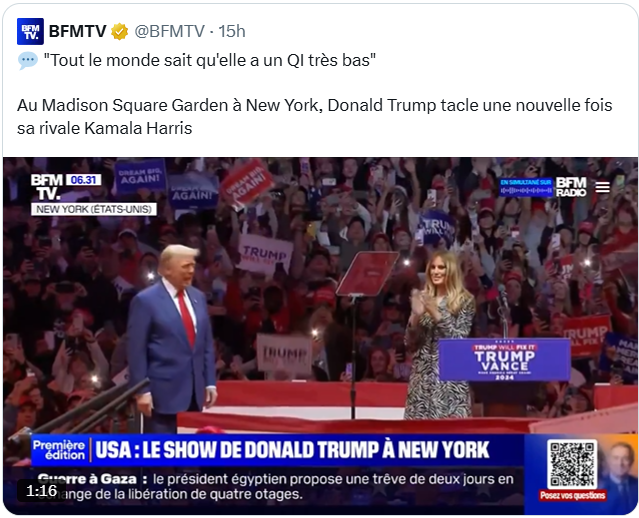Viewport: 639px width, 518px height.
Task: Click the En simultané sur audio badge
Action: (x=526, y=187)
